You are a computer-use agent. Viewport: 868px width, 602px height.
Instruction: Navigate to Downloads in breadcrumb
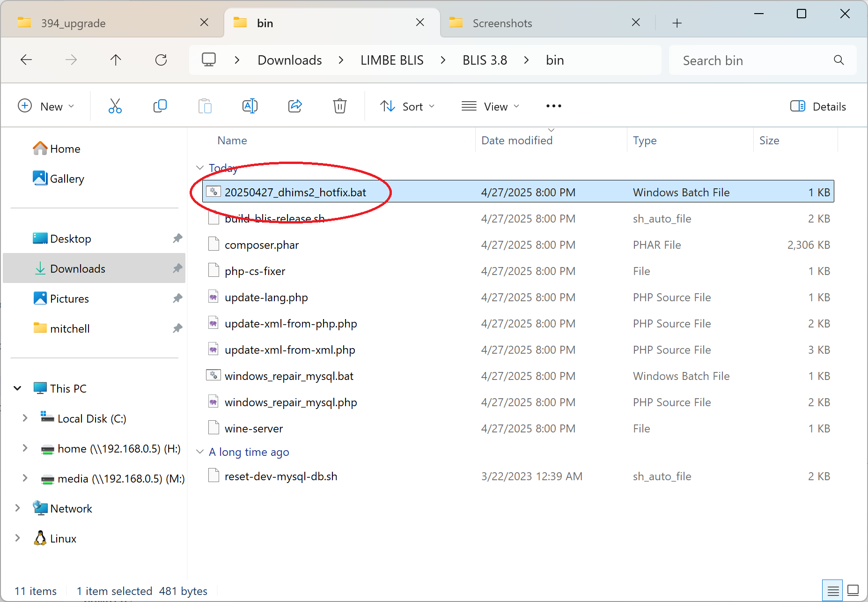point(290,60)
